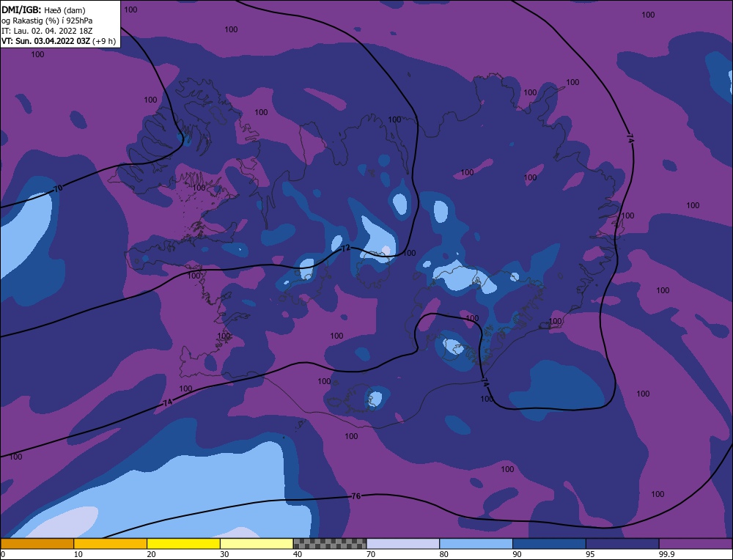Click the "76" height contour label on the map

click(356, 496)
